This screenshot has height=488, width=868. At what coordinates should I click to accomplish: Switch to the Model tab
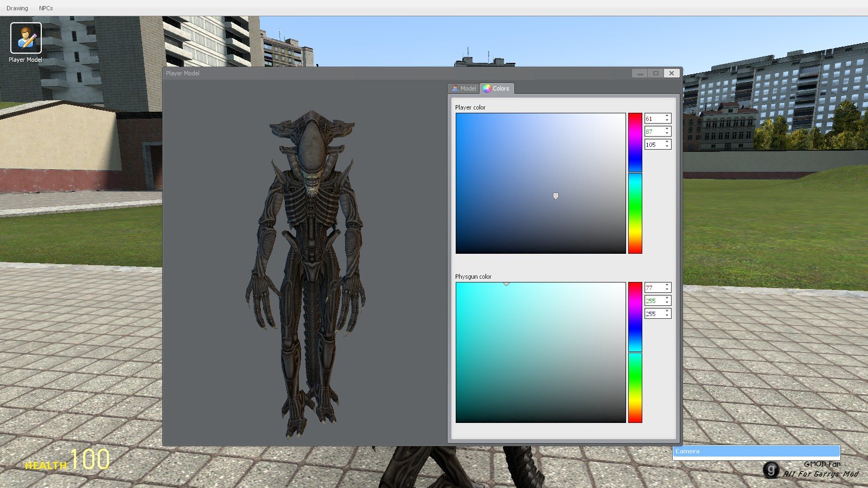coord(464,88)
